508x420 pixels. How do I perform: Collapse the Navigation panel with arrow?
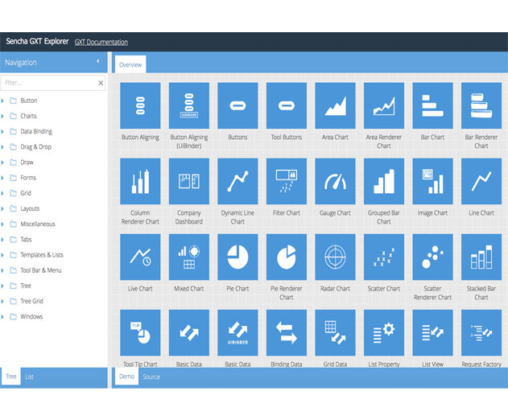[98, 61]
